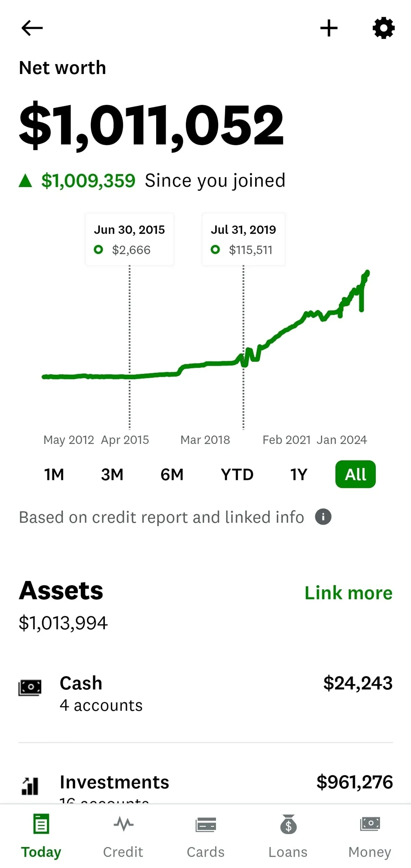Tap the Cash banknote icon
Screen dimensions: 411x868
pyautogui.click(x=30, y=687)
